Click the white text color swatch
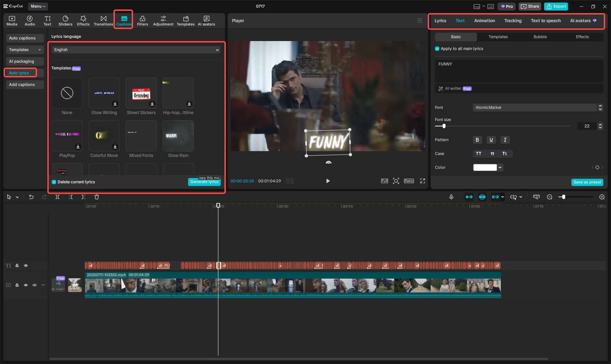611x364 pixels. click(485, 167)
